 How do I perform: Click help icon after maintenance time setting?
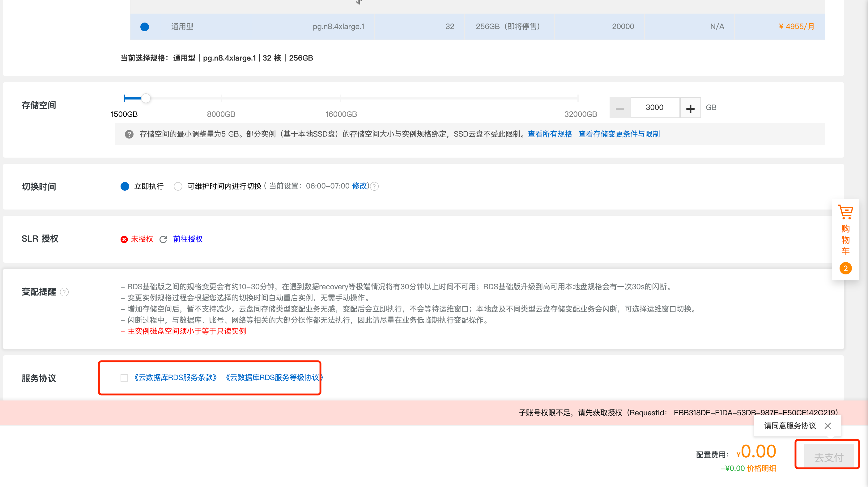click(x=374, y=186)
